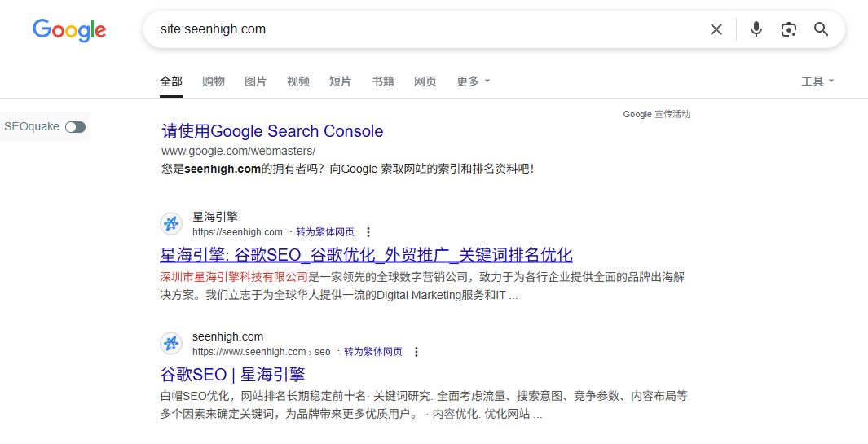
Task: Start voice search with microphone icon
Action: pos(756,30)
